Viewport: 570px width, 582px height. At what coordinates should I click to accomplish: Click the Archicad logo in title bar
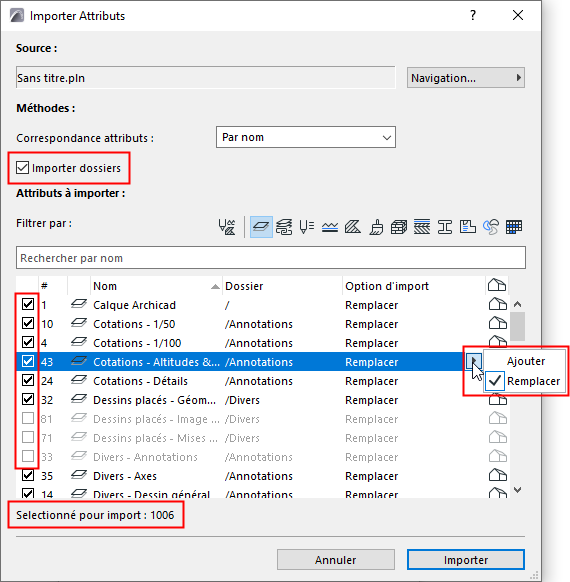click(x=17, y=16)
